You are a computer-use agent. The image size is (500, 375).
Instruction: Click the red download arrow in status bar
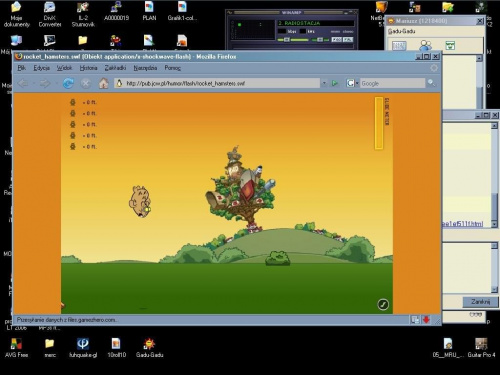(x=426, y=320)
